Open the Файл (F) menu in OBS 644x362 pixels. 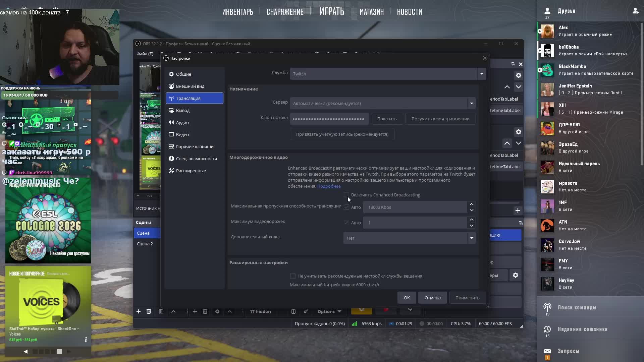(145, 54)
